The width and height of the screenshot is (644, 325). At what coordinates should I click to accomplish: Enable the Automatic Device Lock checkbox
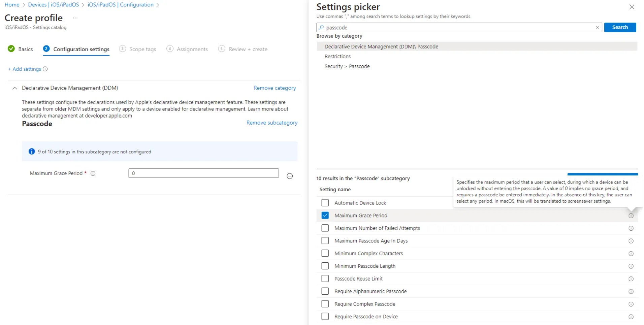[x=325, y=203]
